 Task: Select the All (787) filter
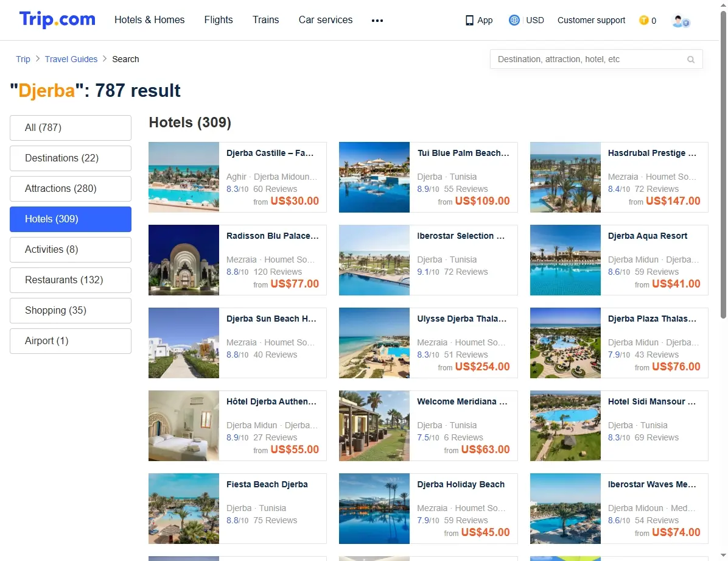click(x=71, y=128)
